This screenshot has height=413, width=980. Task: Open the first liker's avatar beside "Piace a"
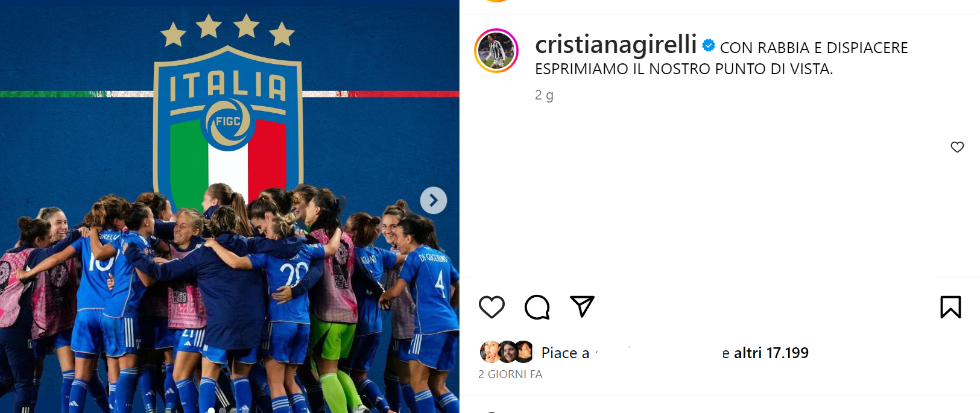[x=489, y=352]
